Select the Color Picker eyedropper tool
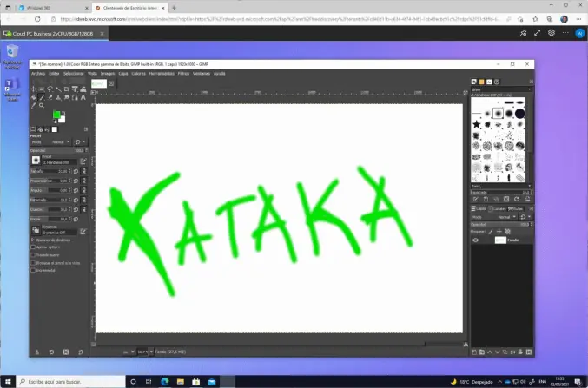This screenshot has height=388, width=588. 33,106
